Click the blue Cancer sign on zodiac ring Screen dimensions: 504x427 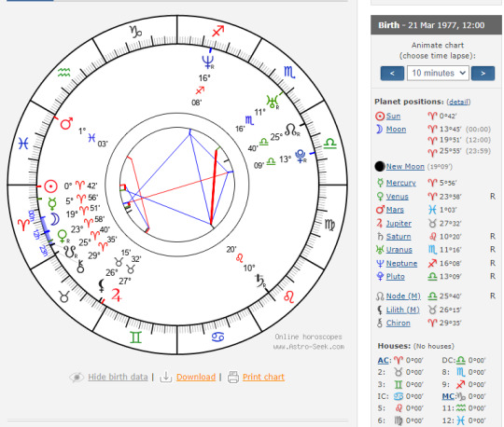tap(217, 337)
